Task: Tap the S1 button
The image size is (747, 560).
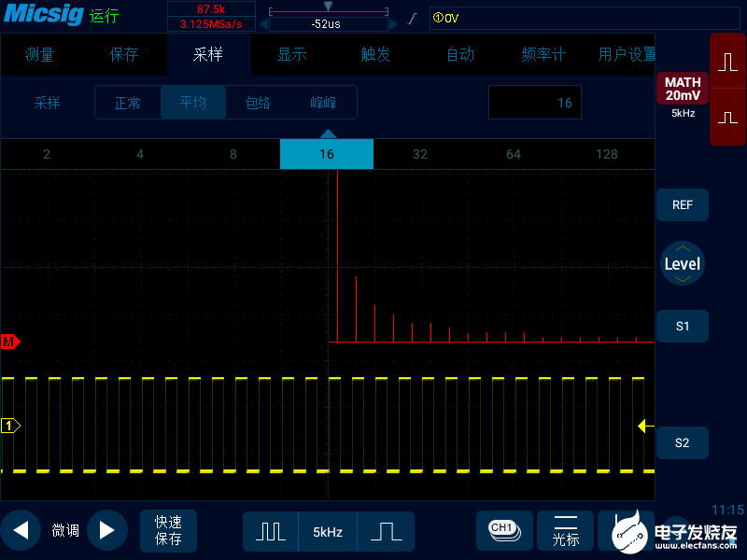Action: pos(683,326)
